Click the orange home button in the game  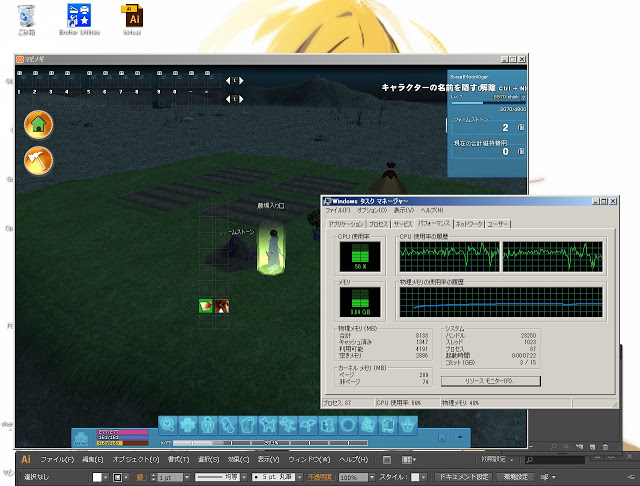point(38,124)
